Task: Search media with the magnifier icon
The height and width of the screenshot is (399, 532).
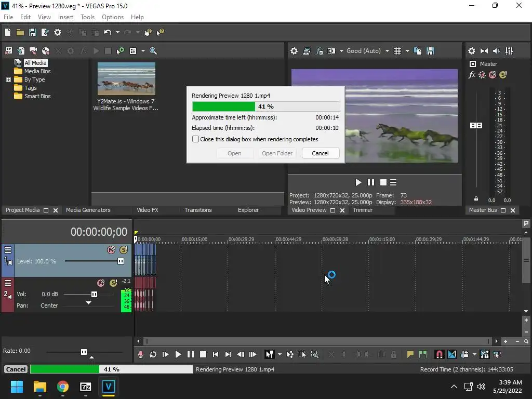Action: pyautogui.click(x=153, y=51)
